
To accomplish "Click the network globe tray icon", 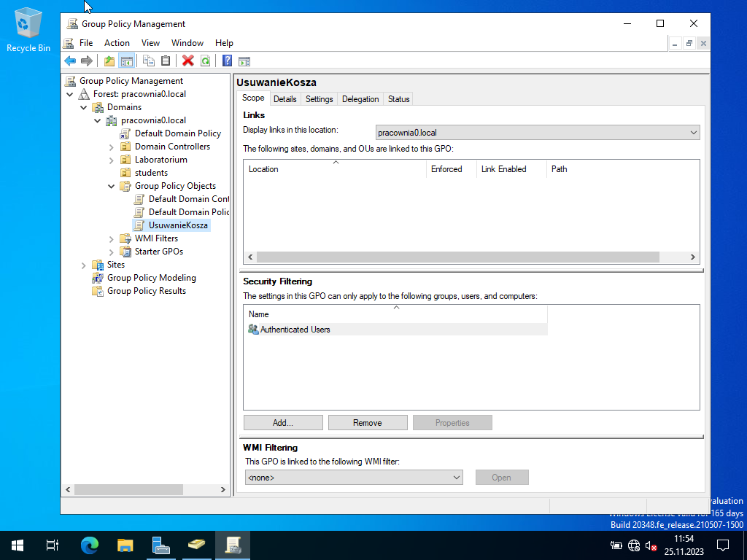I will tap(634, 545).
